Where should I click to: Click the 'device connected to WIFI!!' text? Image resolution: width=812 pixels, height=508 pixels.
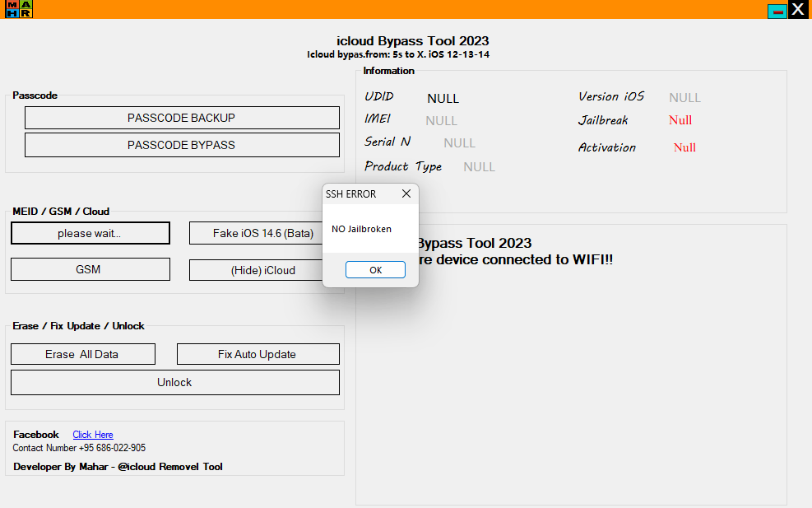[x=524, y=259]
